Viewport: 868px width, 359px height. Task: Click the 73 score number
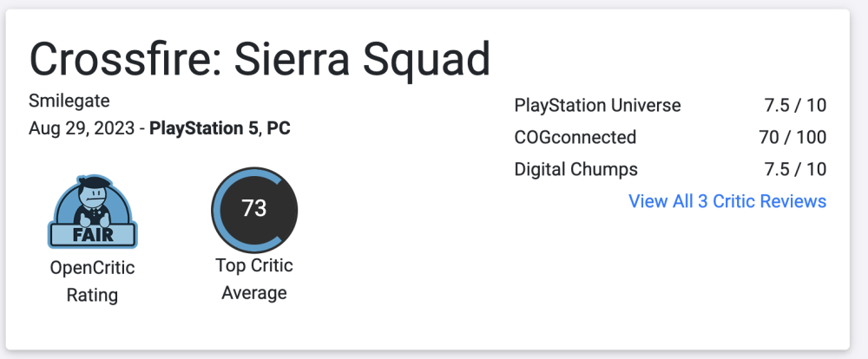click(253, 209)
